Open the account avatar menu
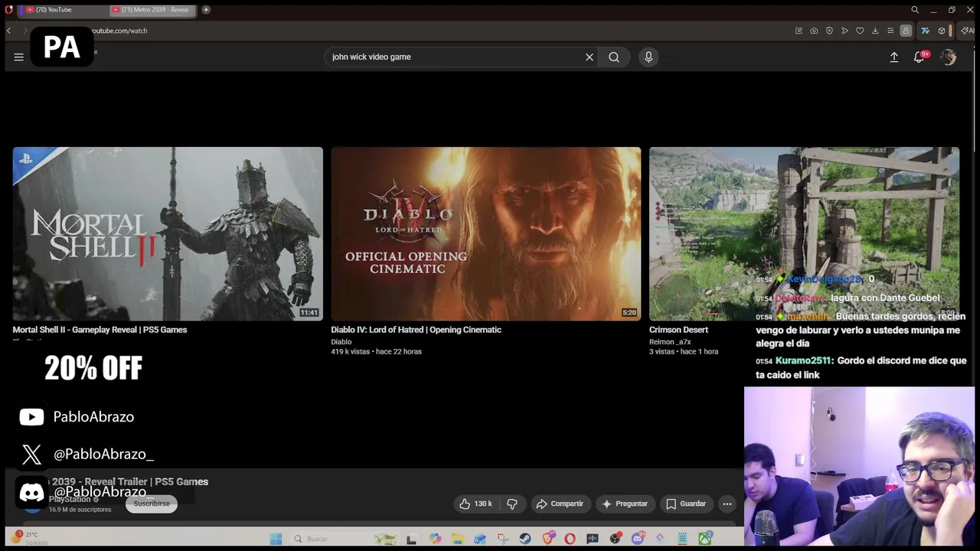The width and height of the screenshot is (980, 551). tap(949, 57)
